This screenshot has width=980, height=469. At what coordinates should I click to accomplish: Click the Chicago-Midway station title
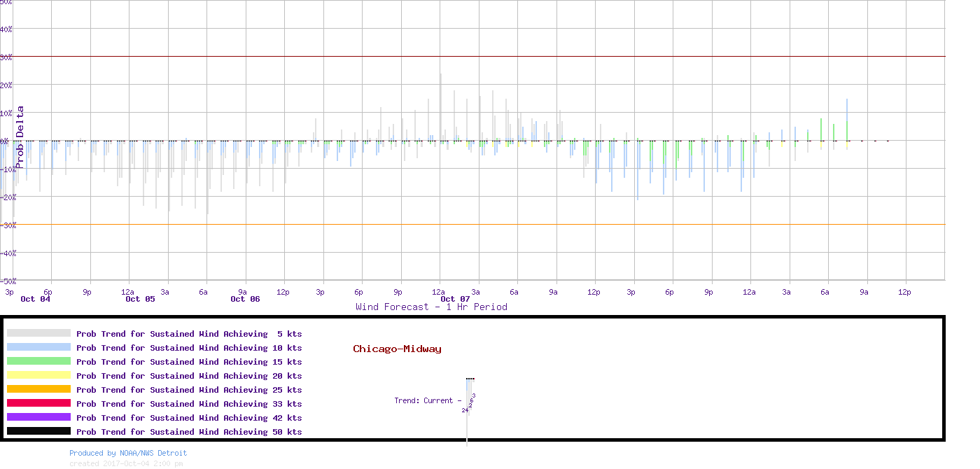point(397,349)
